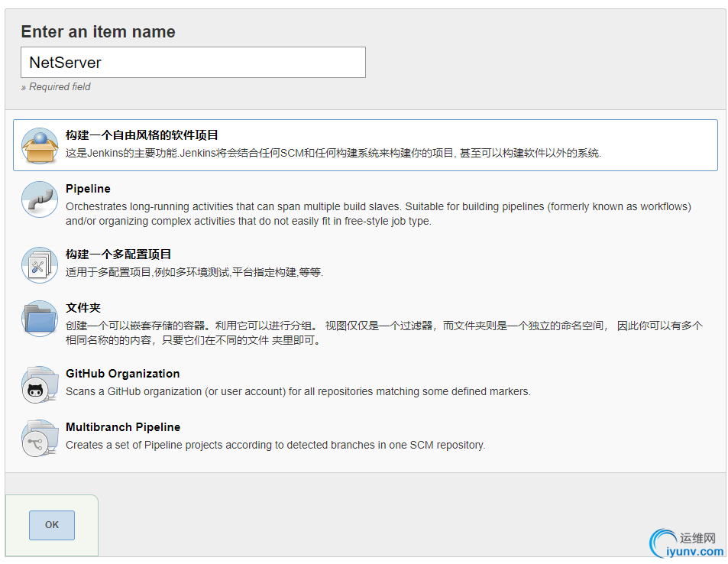This screenshot has width=728, height=564.
Task: Click the description 适用于多配置项目
Action: coord(195,272)
